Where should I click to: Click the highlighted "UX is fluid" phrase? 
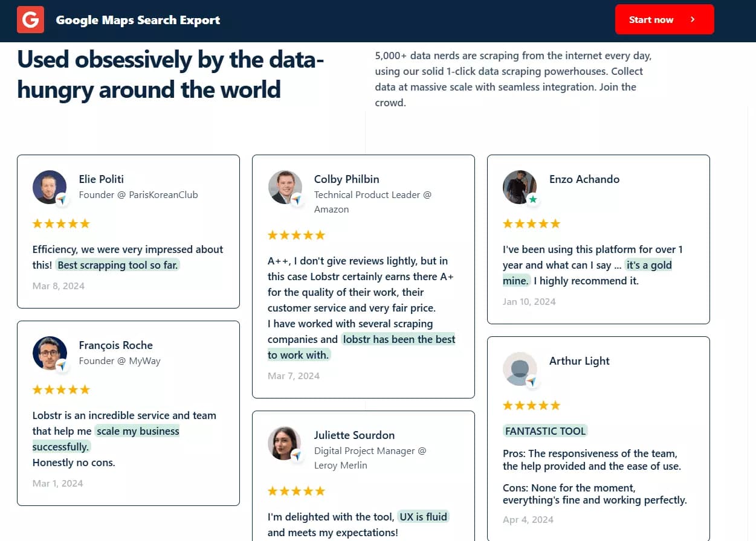click(x=423, y=517)
